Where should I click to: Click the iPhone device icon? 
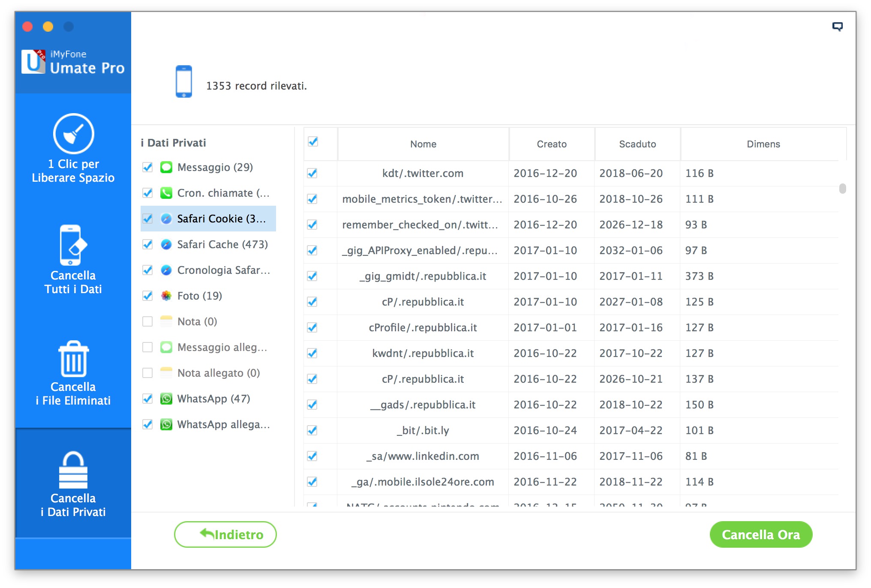pos(183,81)
